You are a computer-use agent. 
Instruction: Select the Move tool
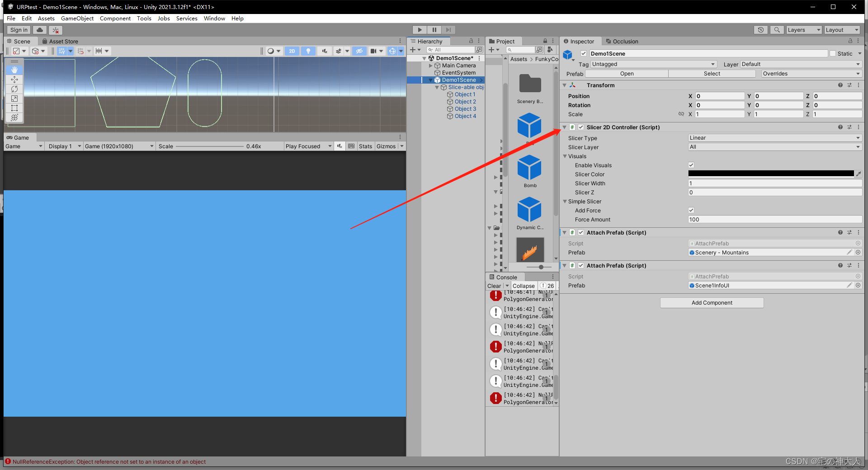click(x=14, y=80)
